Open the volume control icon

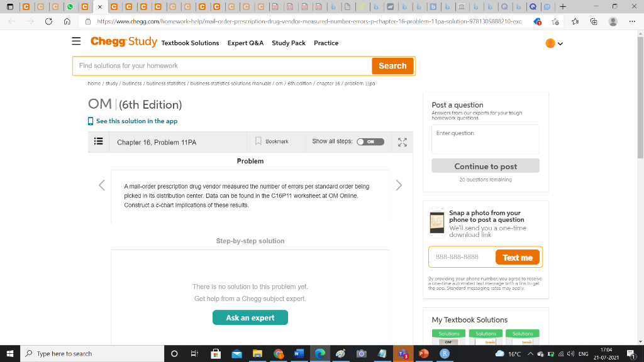pos(570,354)
